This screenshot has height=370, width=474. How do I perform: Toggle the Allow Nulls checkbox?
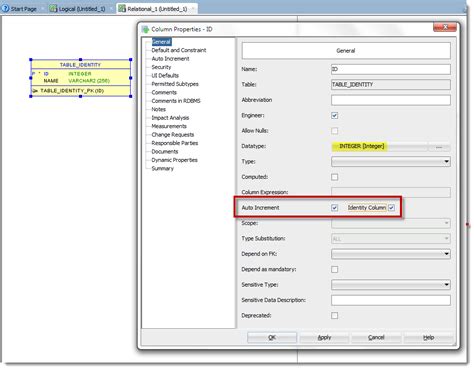[x=335, y=131]
